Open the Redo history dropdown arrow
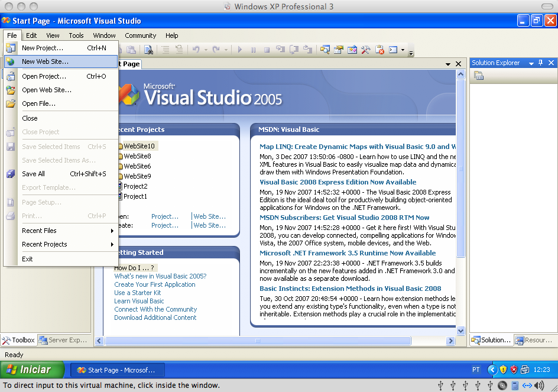The width and height of the screenshot is (558, 392). 226,50
